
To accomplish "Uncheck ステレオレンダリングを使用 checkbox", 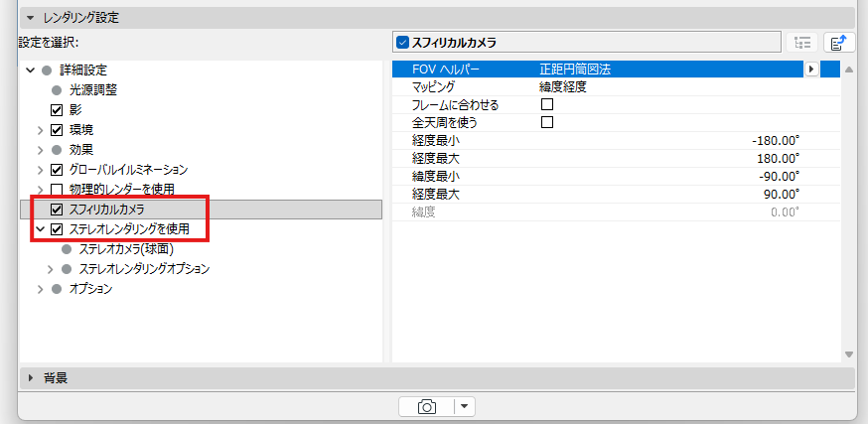I will tap(57, 228).
